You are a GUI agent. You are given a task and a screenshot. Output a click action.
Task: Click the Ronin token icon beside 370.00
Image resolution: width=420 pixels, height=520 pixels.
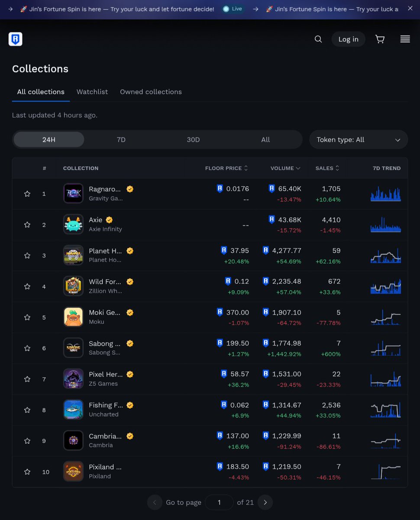[x=220, y=312]
